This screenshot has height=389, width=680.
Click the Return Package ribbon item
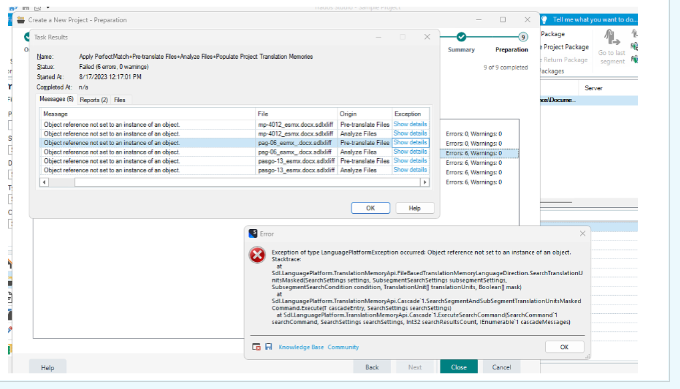[565, 60]
